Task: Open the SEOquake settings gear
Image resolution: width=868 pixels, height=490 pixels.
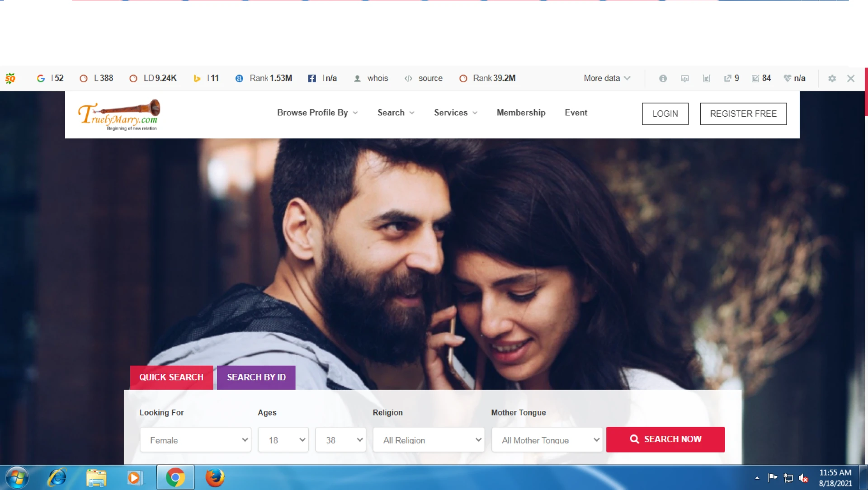Action: (832, 78)
